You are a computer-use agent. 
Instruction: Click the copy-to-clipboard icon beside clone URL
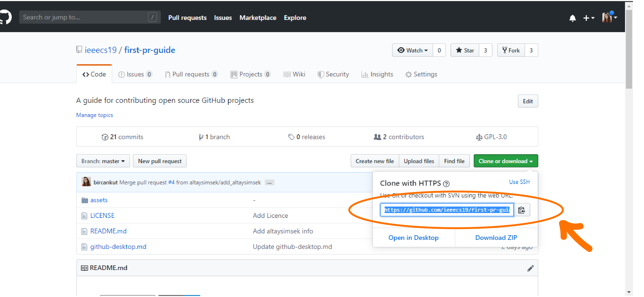point(522,210)
